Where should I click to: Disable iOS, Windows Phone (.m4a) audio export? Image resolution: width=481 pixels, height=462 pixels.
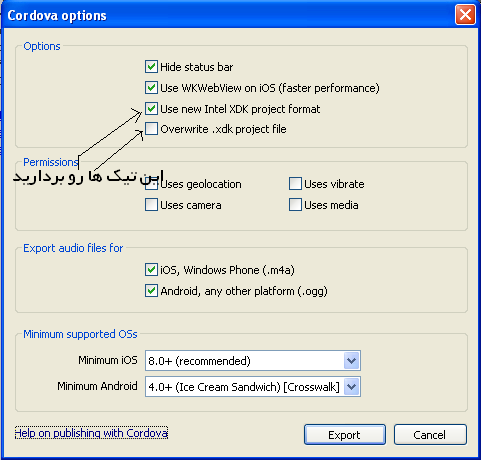point(151,270)
